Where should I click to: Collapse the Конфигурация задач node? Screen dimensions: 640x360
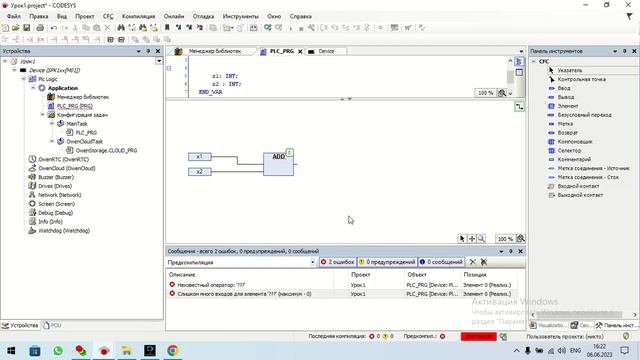[42, 115]
